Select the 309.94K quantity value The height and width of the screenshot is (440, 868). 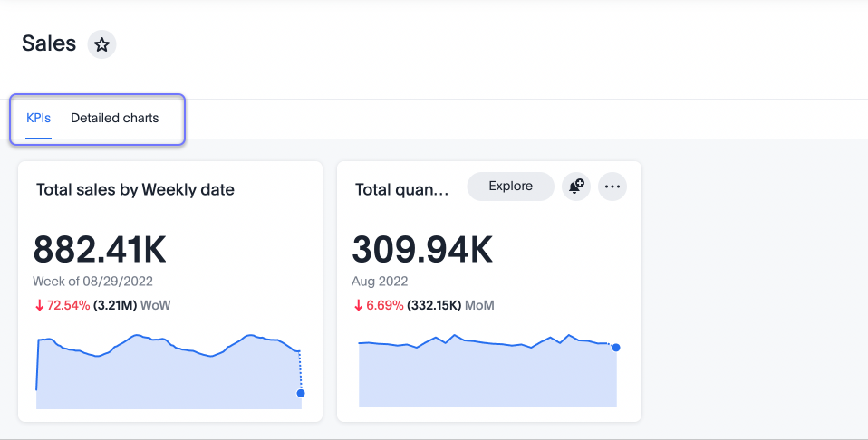click(x=422, y=250)
